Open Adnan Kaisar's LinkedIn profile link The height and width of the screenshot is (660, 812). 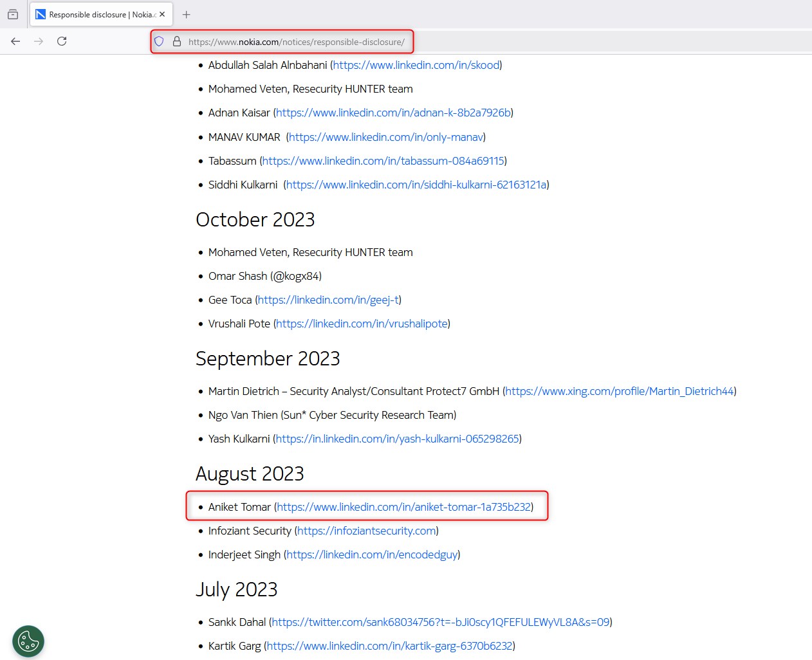[393, 113]
